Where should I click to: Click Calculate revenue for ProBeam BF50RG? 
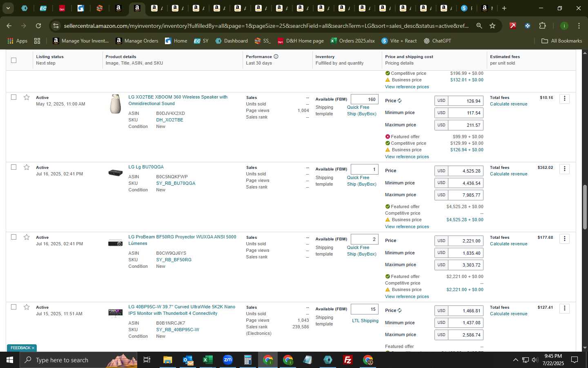coord(508,244)
